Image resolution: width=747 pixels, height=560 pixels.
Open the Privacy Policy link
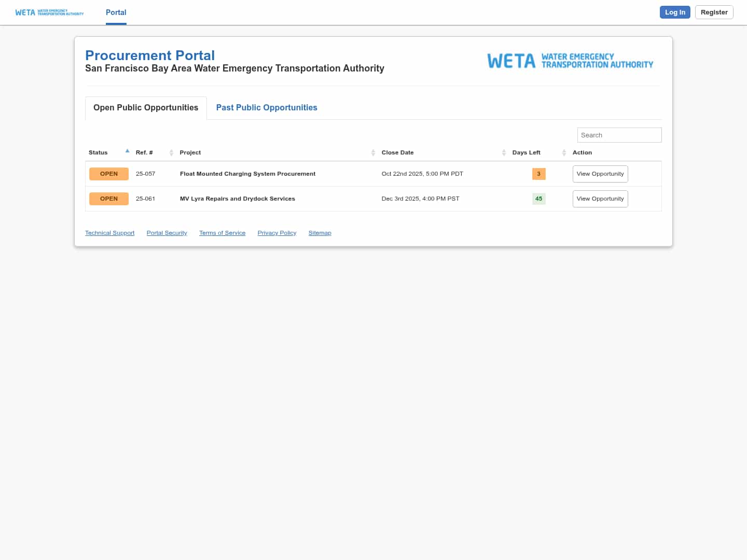pos(277,233)
